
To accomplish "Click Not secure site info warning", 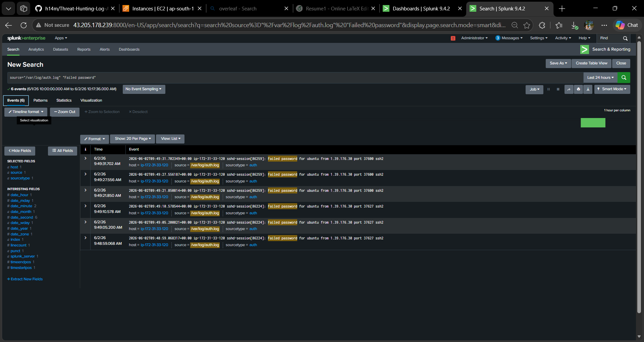I will (x=53, y=25).
